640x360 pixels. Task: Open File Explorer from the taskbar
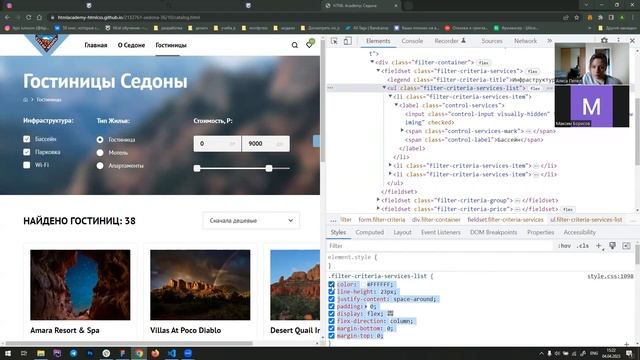click(41, 353)
